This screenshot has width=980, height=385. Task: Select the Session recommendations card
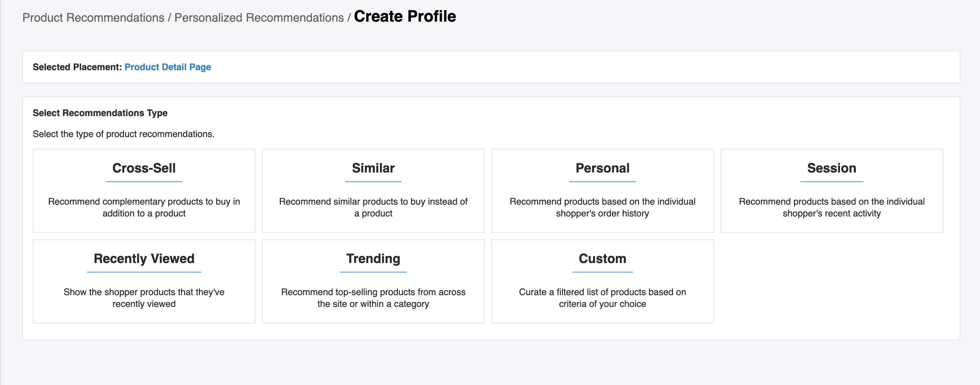click(x=831, y=191)
